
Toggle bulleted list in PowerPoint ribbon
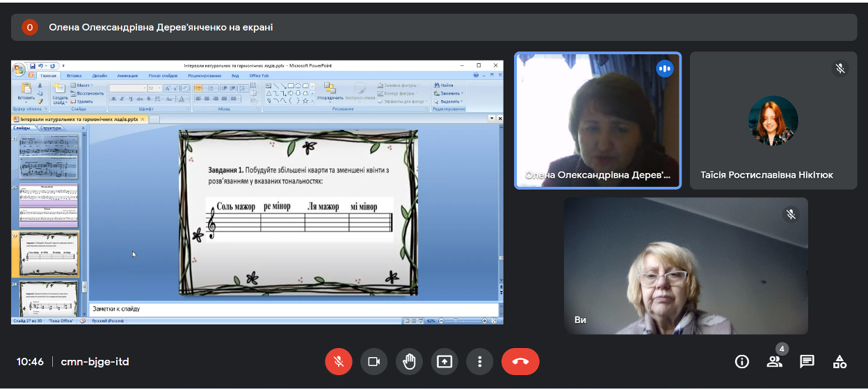click(198, 88)
